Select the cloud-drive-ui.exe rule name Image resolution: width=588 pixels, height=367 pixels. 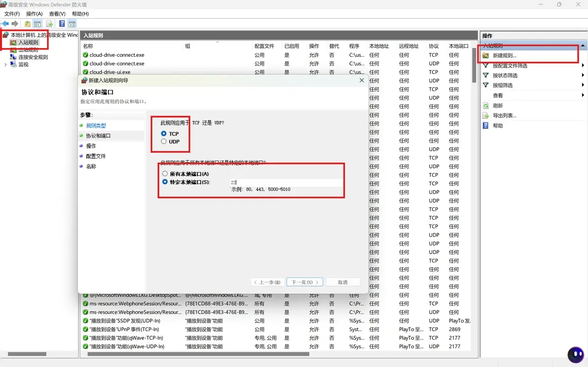pyautogui.click(x=110, y=72)
